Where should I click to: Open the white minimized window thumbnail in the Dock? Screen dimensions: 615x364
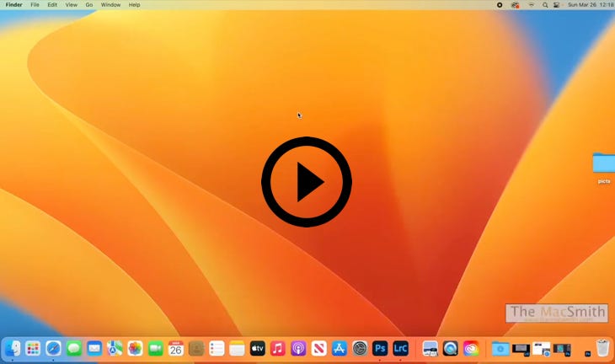[541, 349]
